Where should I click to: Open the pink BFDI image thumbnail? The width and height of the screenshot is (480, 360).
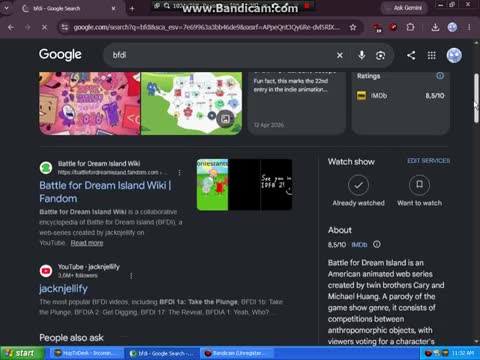[x=89, y=104]
